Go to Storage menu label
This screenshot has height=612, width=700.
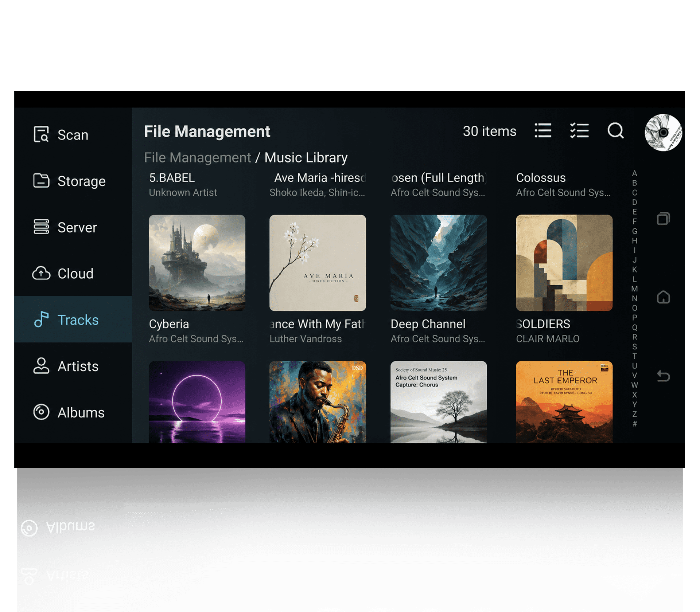pos(82,181)
